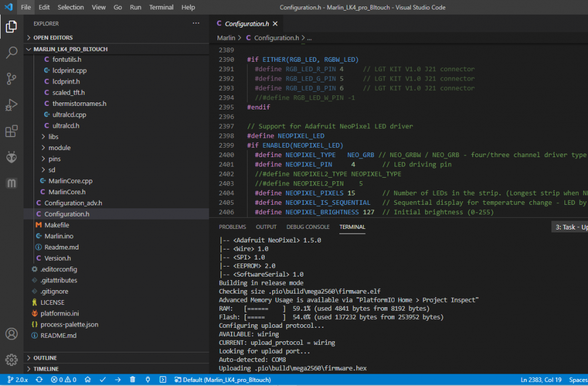Screen dimensions: 588x386
Task: Open the Search view in activity bar
Action: (11, 53)
